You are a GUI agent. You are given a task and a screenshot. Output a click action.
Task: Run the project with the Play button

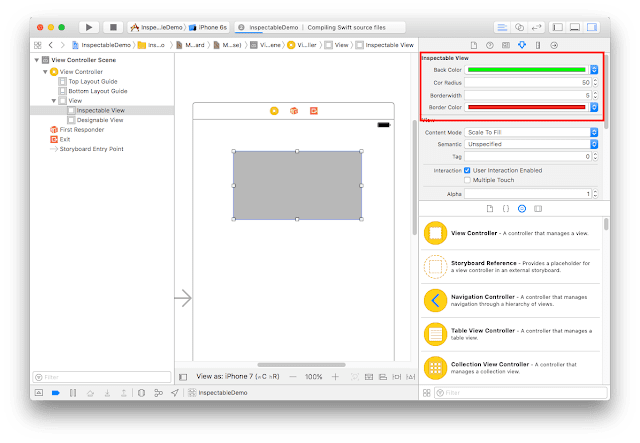[x=89, y=27]
